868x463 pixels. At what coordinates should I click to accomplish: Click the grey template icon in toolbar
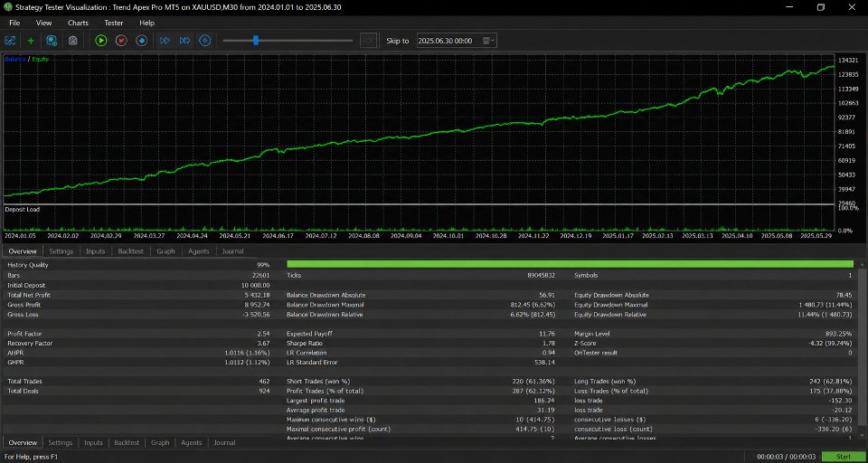coord(72,41)
